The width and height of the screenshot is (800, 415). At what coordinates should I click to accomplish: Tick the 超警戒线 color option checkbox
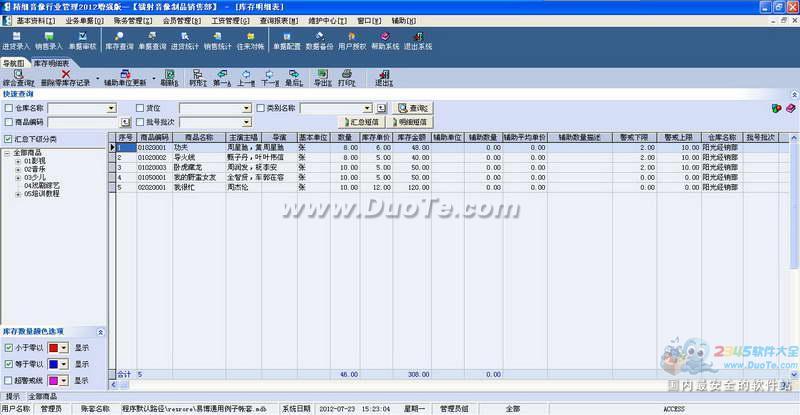click(x=8, y=380)
